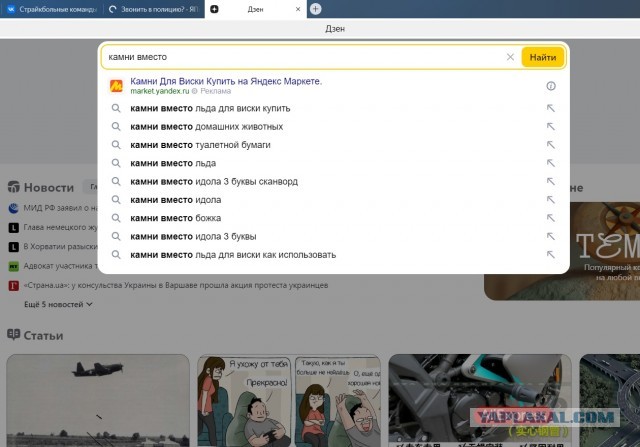Screen dimensions: 640x447
Task: Click the info icon beside the ad result
Action: [551, 86]
